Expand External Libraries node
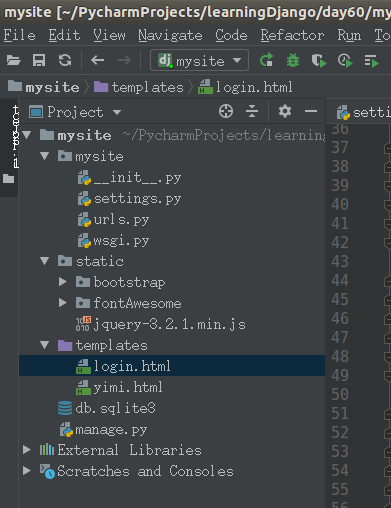Viewport: 391px width, 508px height. 27,450
